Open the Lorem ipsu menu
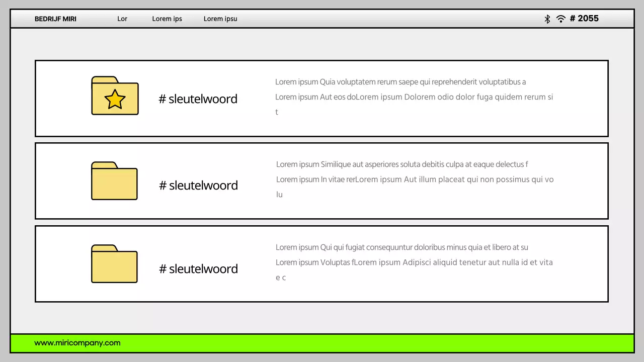The width and height of the screenshot is (644, 362). coord(220,19)
